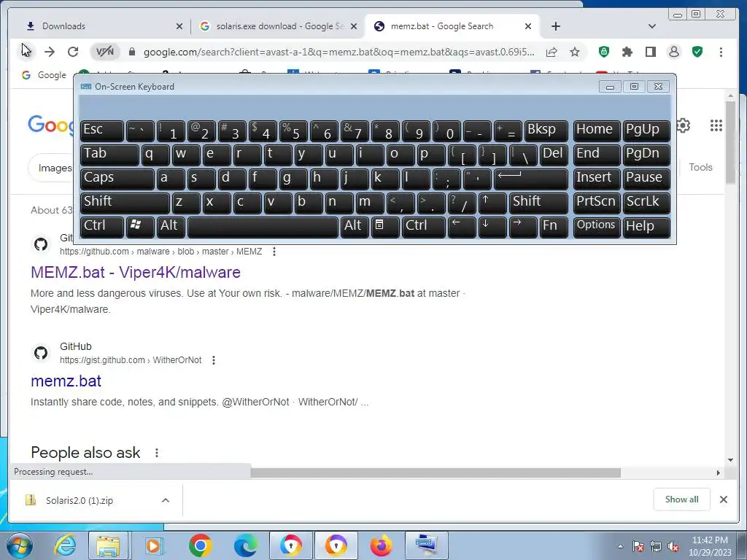The image size is (747, 560).
Task: Toggle left Shift key on On-Screen Keyboard
Action: click(x=125, y=203)
